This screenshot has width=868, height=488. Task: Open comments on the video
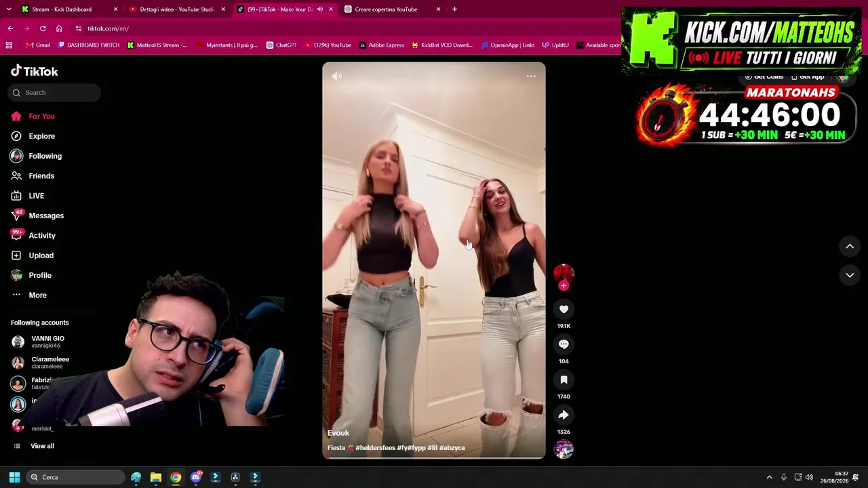click(x=564, y=344)
